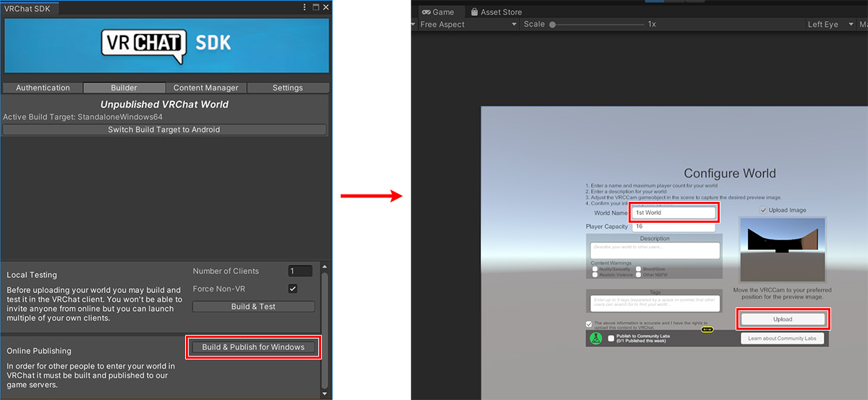Click the Upload button

point(783,319)
